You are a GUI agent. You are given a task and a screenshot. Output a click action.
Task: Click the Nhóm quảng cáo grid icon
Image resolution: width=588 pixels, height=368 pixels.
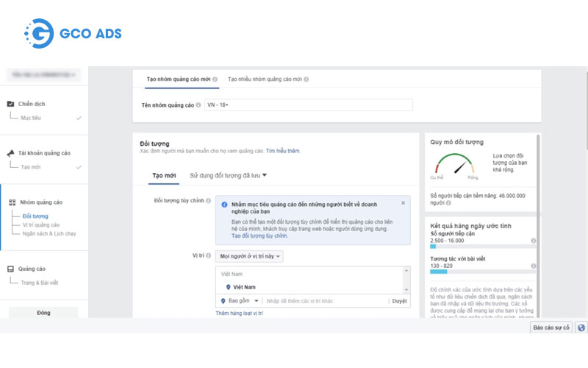tap(12, 202)
